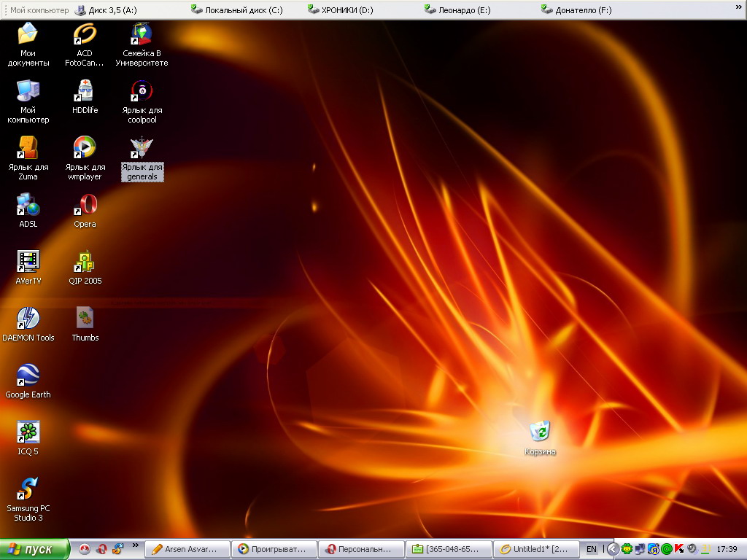Click the Samsung PC Studio Quick Launch icon
747x560 pixels.
pyautogui.click(x=117, y=549)
